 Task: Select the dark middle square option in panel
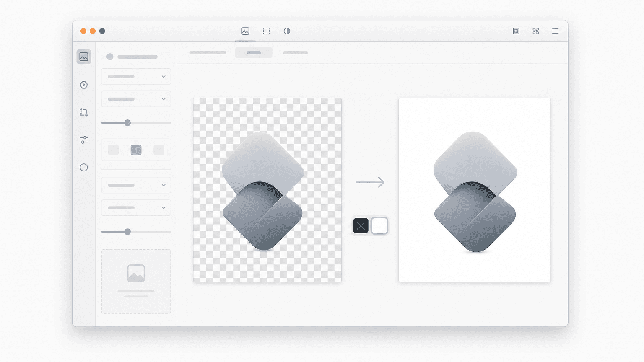136,150
